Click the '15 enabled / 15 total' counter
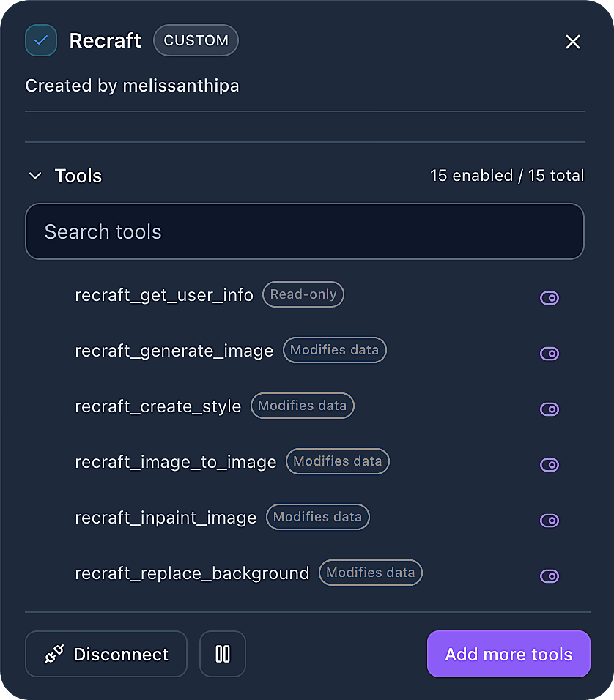 point(507,176)
